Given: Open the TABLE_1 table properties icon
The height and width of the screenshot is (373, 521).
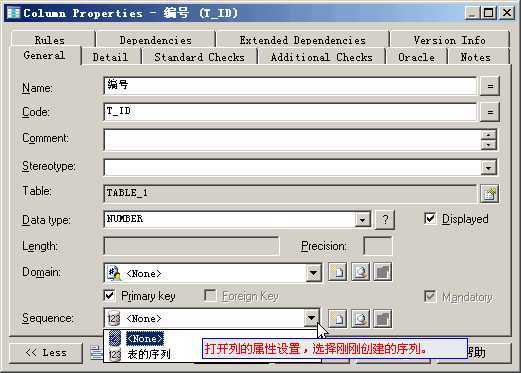Looking at the screenshot, I should 489,193.
